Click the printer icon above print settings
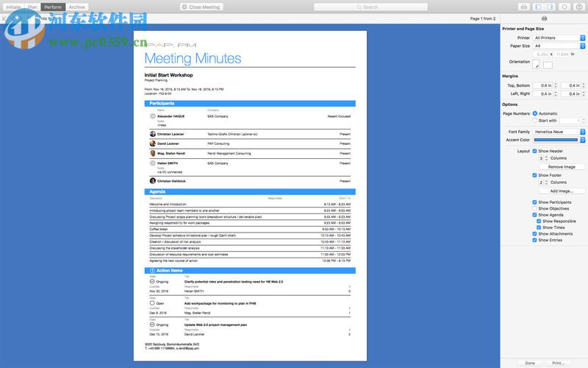Image resolution: width=588 pixels, height=368 pixels. [544, 18]
